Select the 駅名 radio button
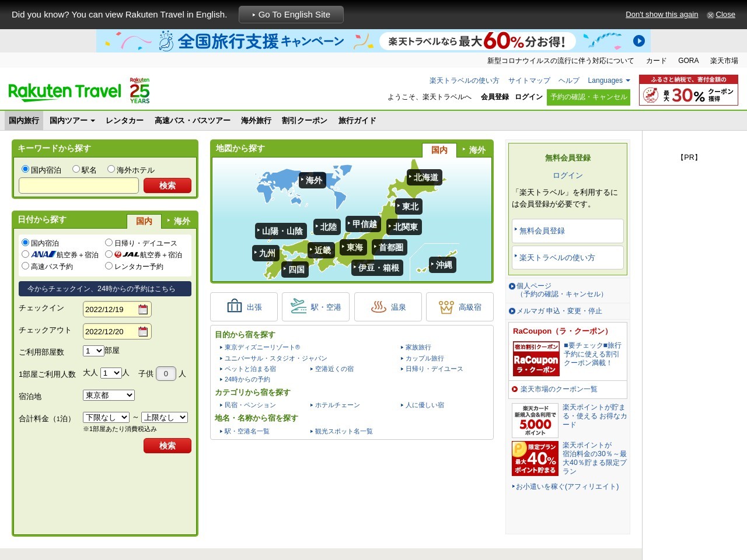This screenshot has width=747, height=560. tap(76, 169)
